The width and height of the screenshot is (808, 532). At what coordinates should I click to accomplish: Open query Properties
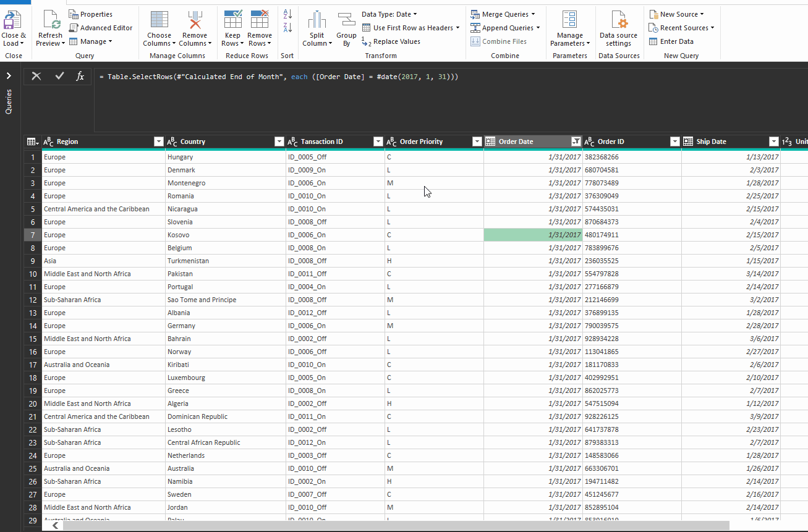coord(90,14)
